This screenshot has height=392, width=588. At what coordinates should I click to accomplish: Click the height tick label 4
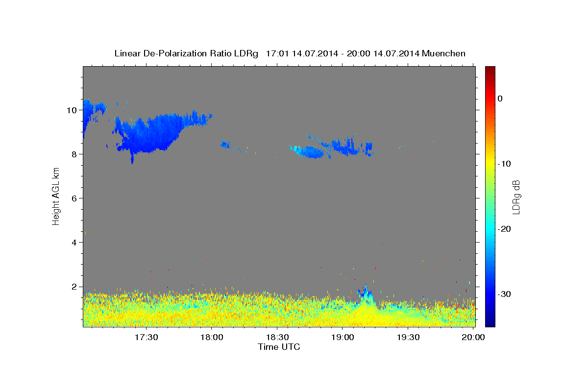click(74, 243)
